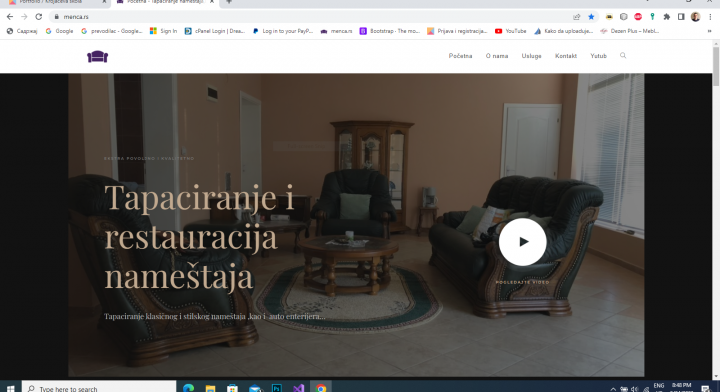
Task: Go back using the browser back arrow
Action: [x=10, y=17]
